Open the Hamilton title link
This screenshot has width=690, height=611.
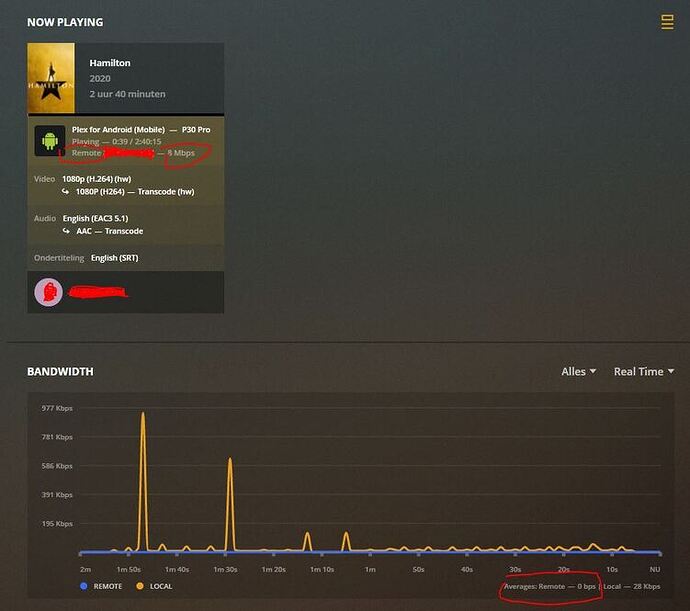pos(110,63)
